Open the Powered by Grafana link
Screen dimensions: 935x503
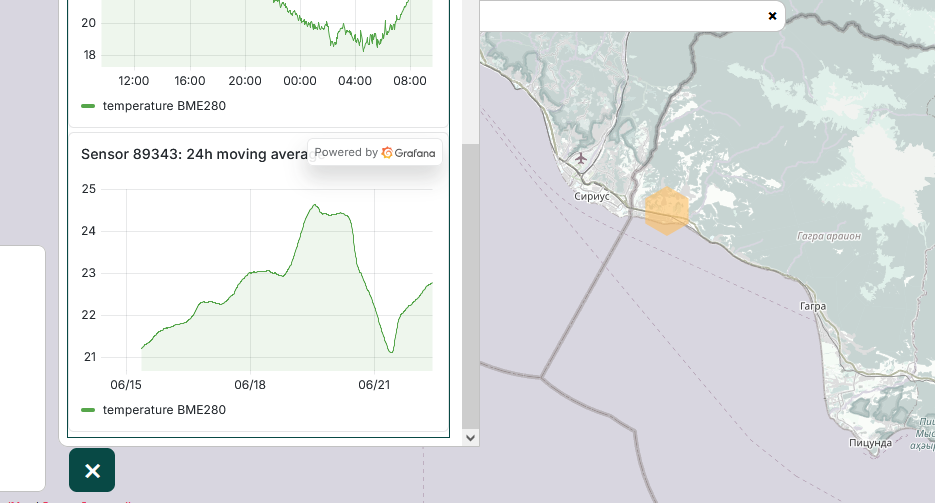point(375,153)
